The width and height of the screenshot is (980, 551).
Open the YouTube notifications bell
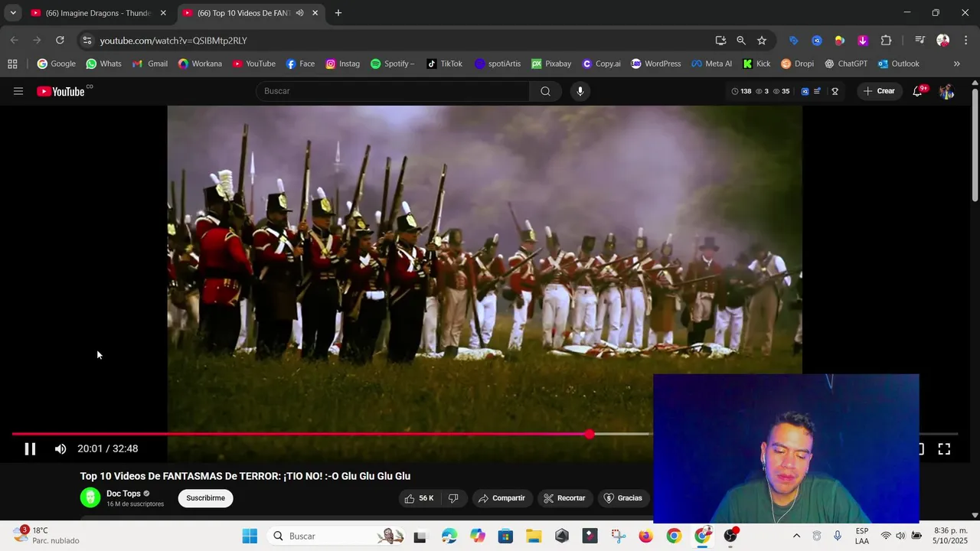918,91
